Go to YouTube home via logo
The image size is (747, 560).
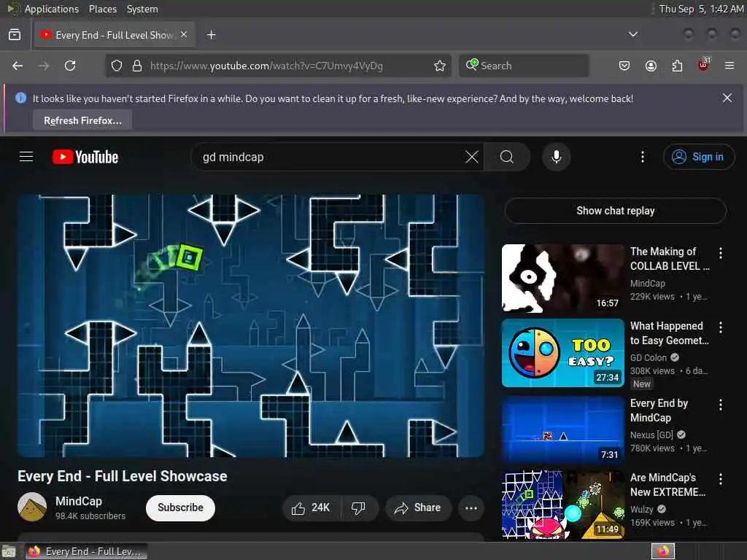coord(85,157)
